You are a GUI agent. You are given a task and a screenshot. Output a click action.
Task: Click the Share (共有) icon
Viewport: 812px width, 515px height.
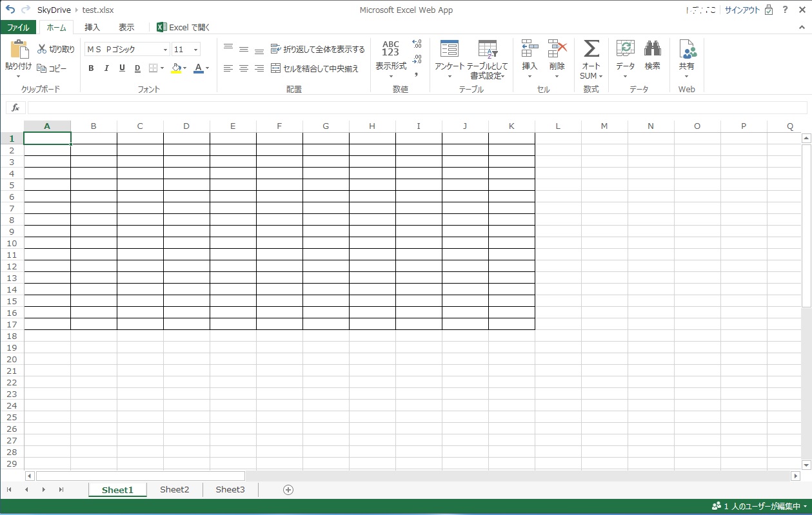[687, 50]
